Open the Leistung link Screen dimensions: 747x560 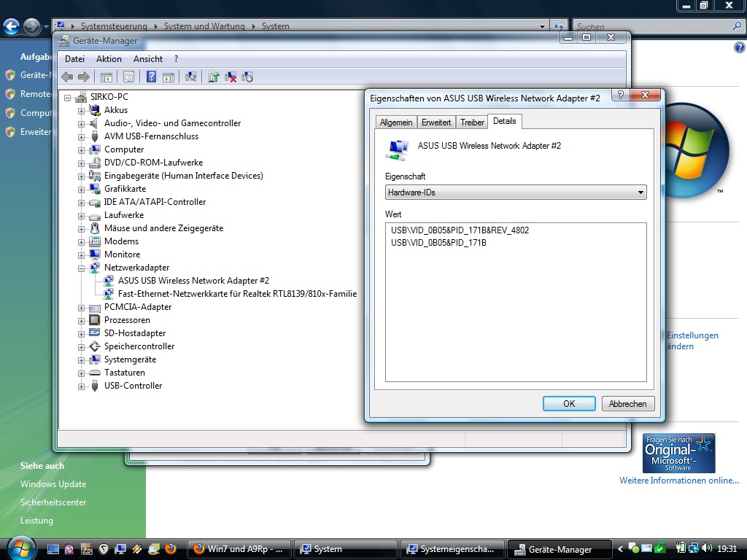pyautogui.click(x=36, y=521)
